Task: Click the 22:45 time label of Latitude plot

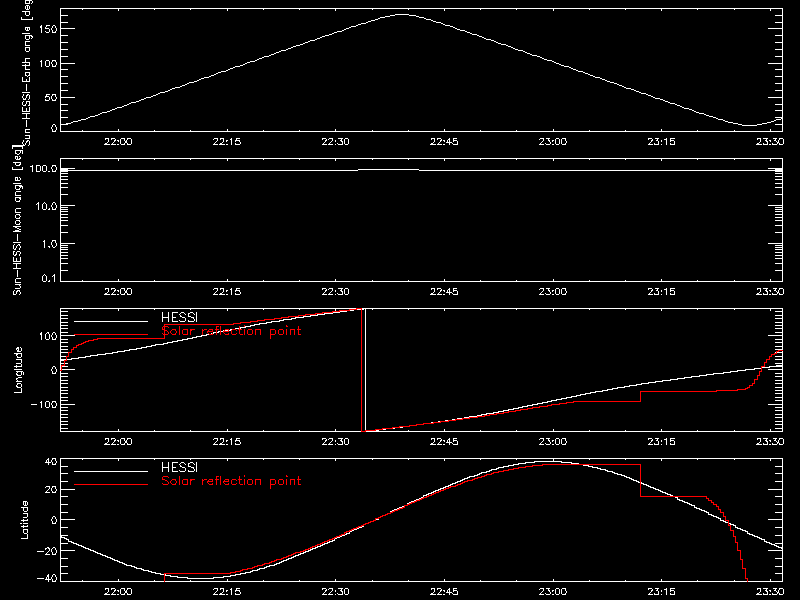Action: pos(444,591)
